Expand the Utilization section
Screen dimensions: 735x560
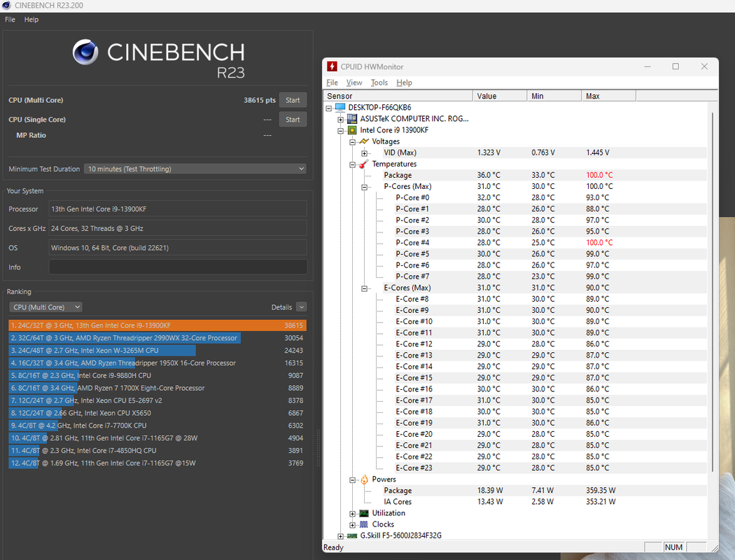[x=353, y=514]
